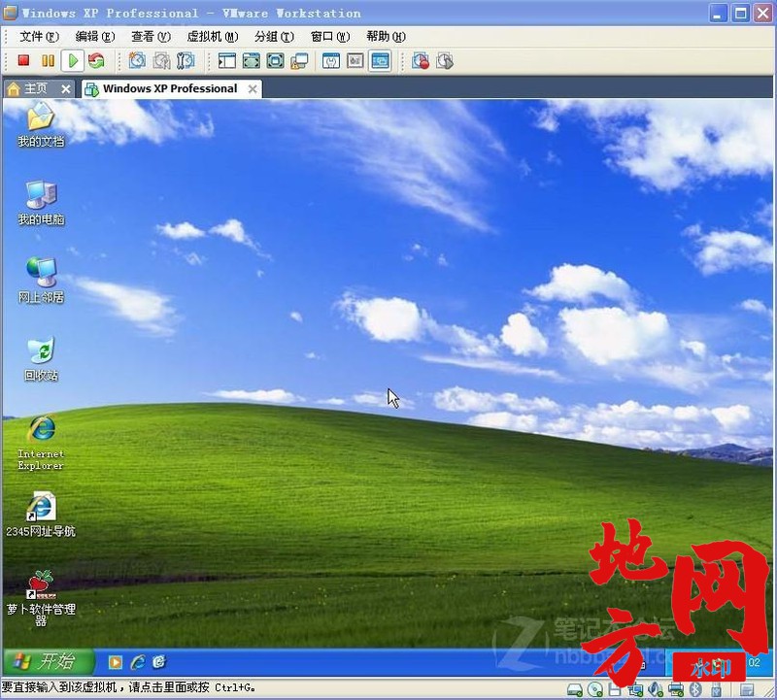Click the network adapter status icon
Screen dimensions: 777x700
pyautogui.click(x=635, y=689)
